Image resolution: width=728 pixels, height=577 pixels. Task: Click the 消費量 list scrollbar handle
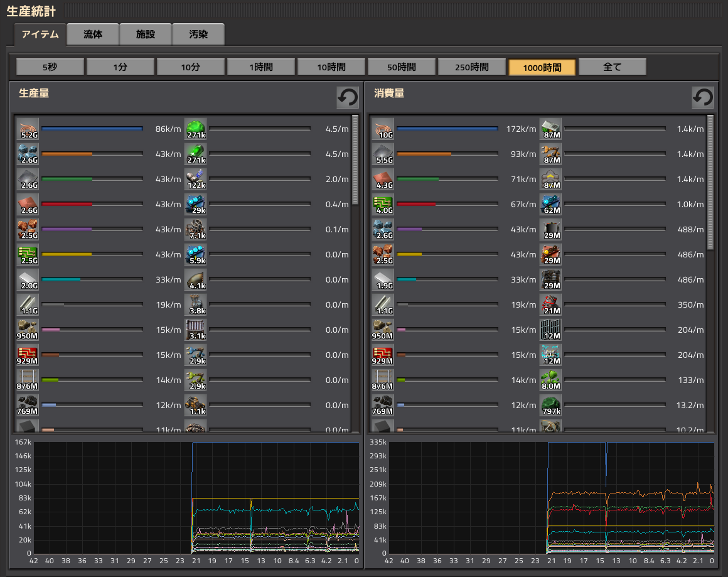click(x=710, y=182)
